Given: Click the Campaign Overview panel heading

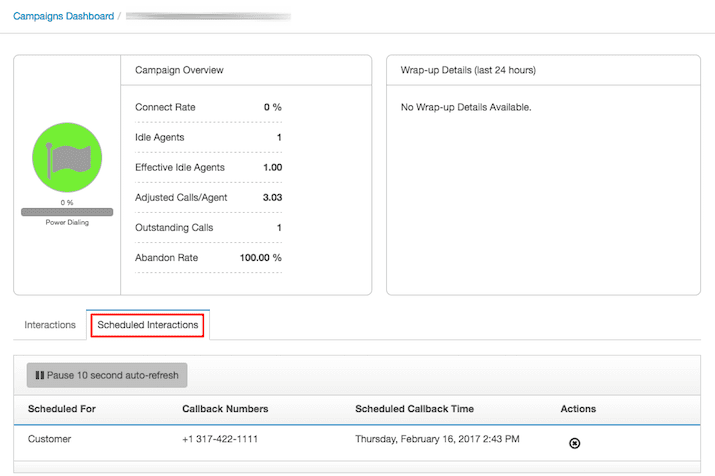Looking at the screenshot, I should 179,71.
